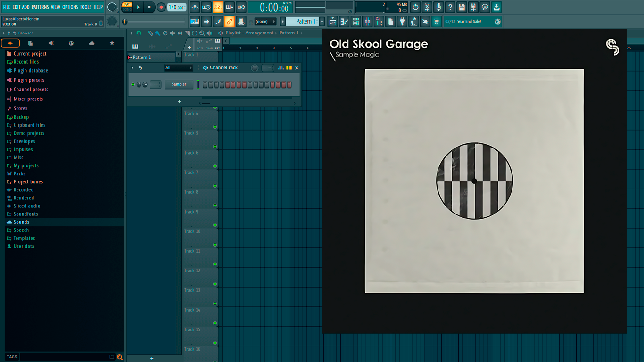Click the undo history icon

[415, 7]
